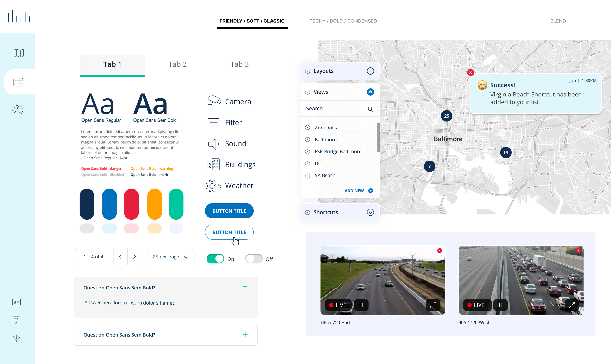Screen dimensions: 611x364
Task: Pick the red color swatch
Action: (131, 204)
